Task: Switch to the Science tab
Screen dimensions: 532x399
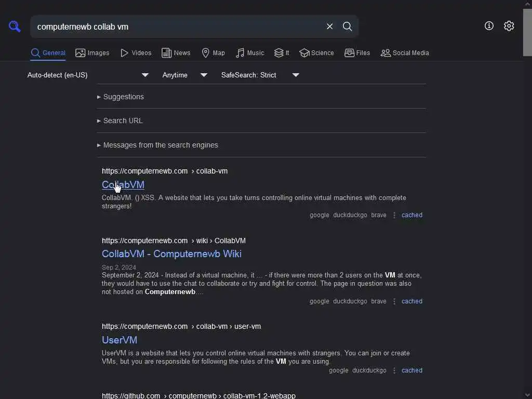Action: pyautogui.click(x=316, y=53)
